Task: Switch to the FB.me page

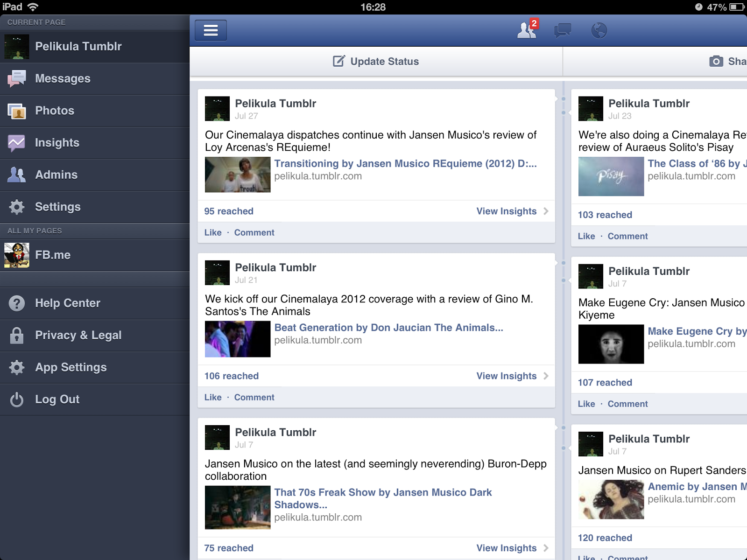Action: click(x=95, y=255)
